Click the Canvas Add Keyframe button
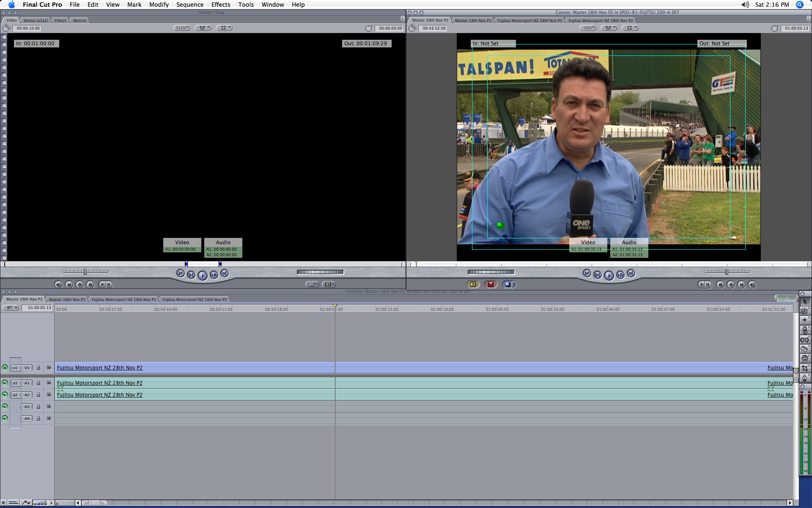This screenshot has width=812, height=508. 731,284
